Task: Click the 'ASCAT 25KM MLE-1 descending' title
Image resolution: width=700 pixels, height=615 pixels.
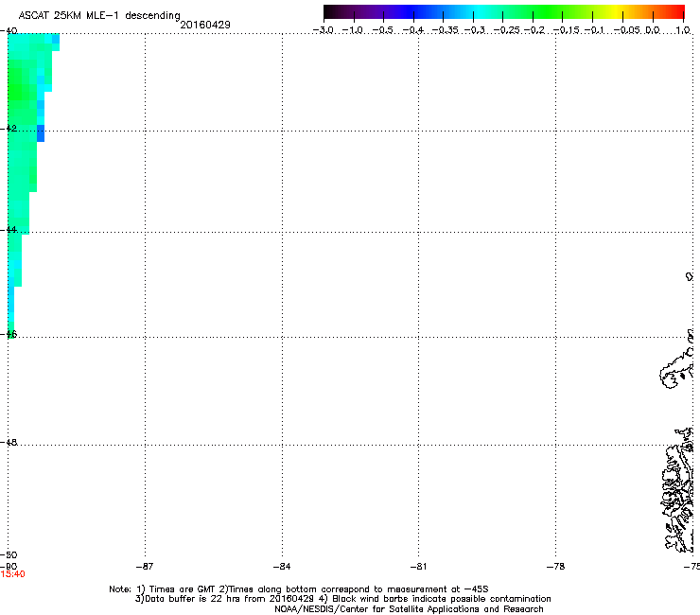Action: click(x=99, y=15)
